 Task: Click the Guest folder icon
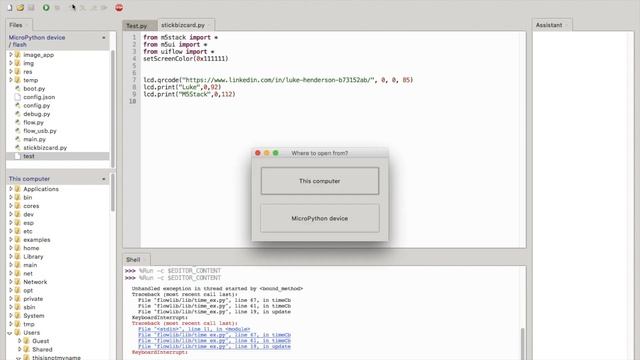point(27,341)
